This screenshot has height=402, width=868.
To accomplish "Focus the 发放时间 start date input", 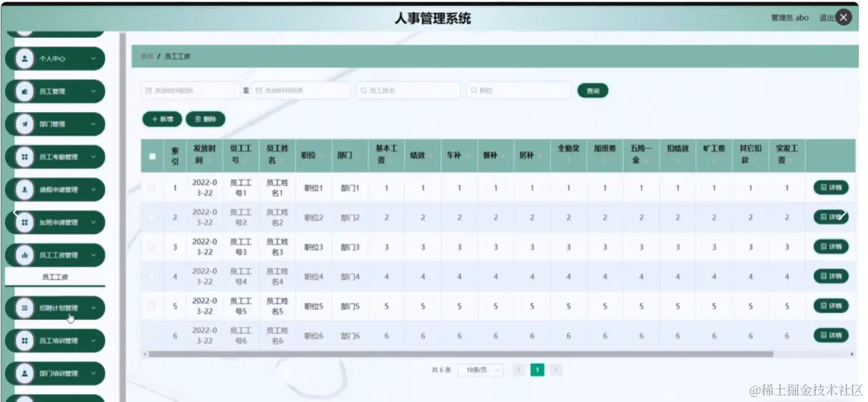I will (190, 91).
